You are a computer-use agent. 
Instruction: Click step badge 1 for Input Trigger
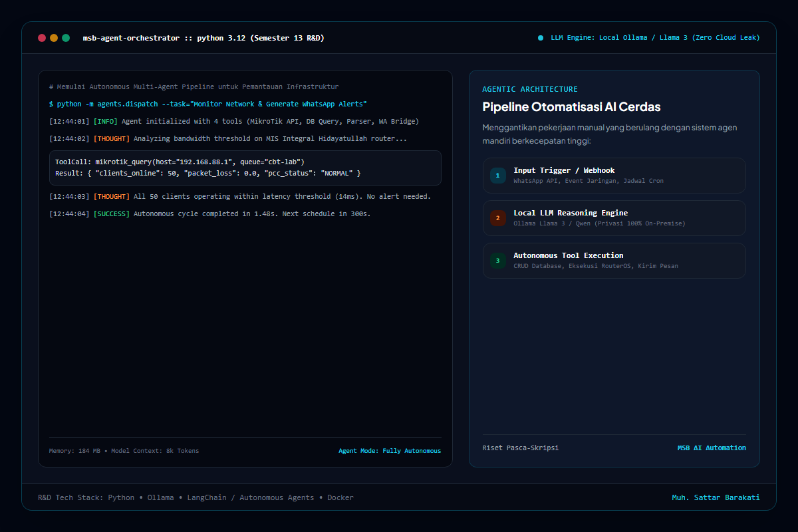[x=498, y=176]
